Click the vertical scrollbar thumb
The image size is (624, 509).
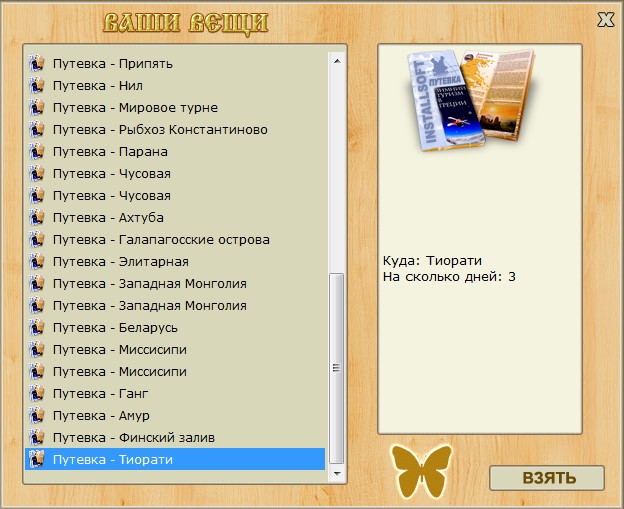(x=337, y=368)
